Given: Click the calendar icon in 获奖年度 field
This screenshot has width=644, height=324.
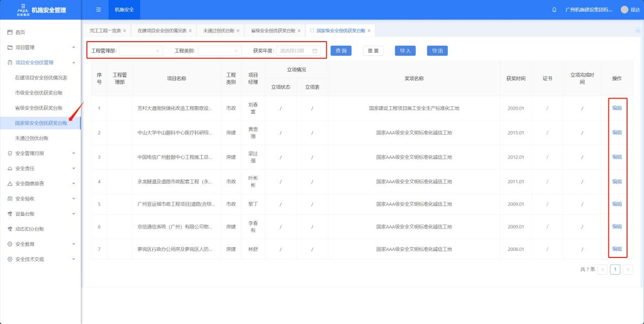Looking at the screenshot, I should (x=315, y=51).
